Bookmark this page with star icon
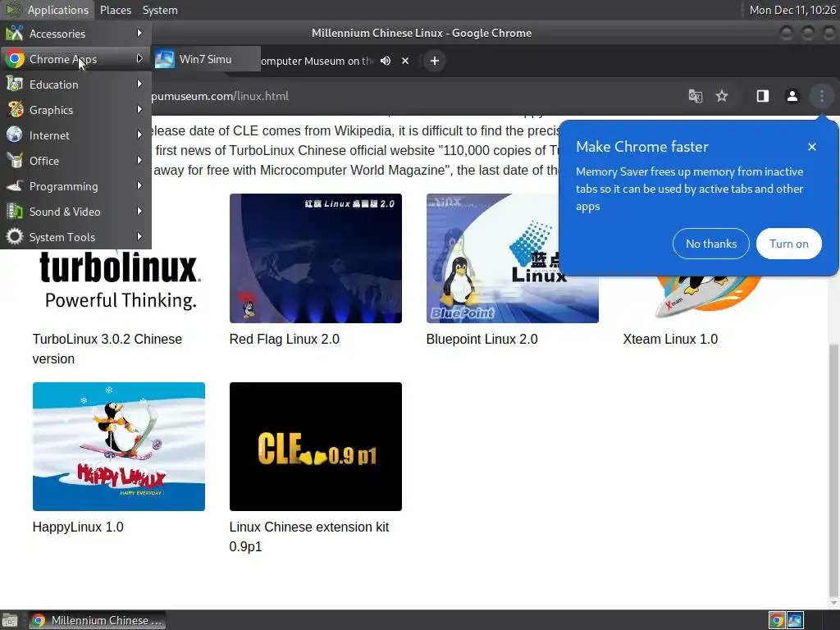840x630 pixels. coord(722,96)
